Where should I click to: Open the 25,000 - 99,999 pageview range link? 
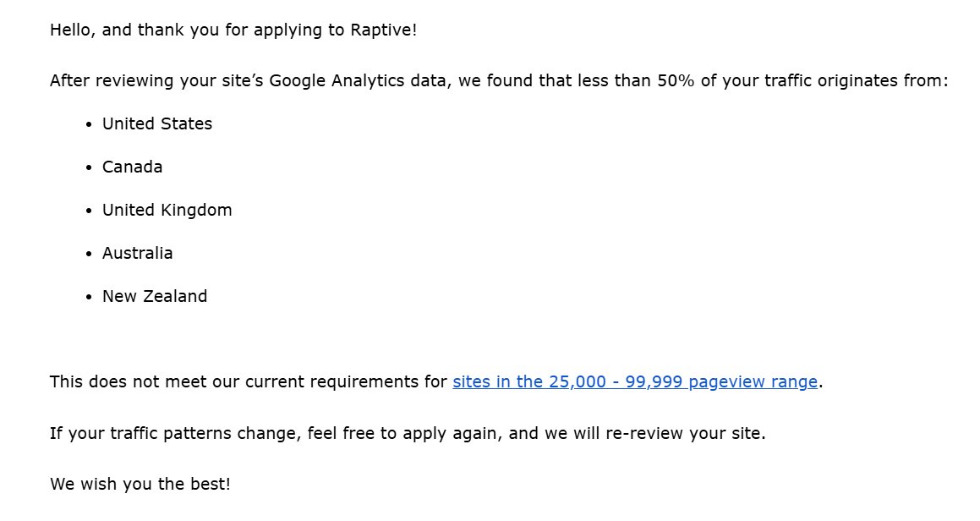pyautogui.click(x=635, y=381)
